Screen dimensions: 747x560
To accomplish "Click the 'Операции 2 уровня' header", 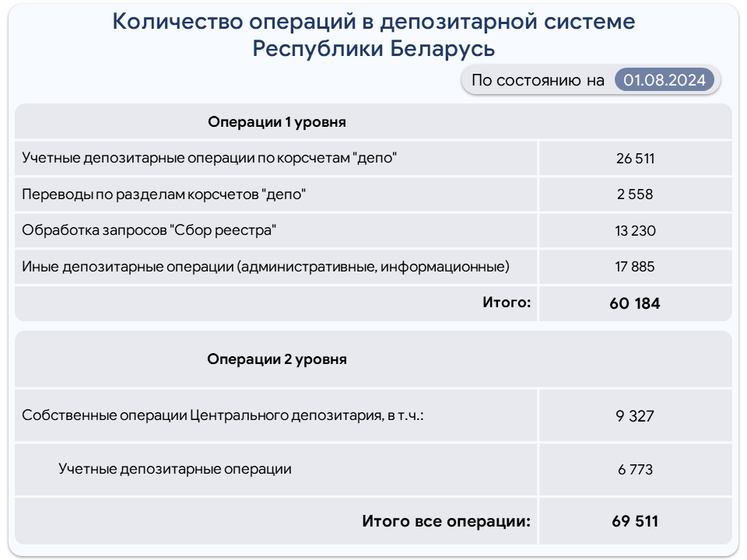I will coord(277,359).
